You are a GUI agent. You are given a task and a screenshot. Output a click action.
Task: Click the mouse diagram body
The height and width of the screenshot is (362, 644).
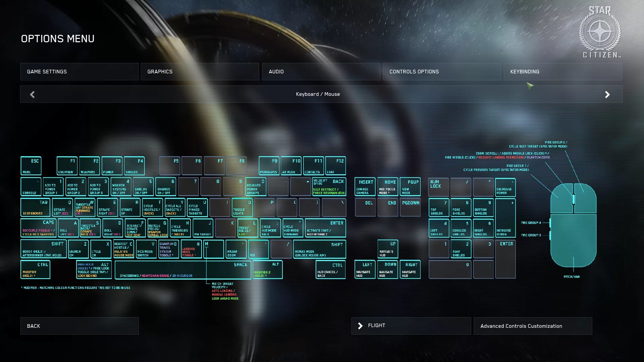click(x=573, y=240)
